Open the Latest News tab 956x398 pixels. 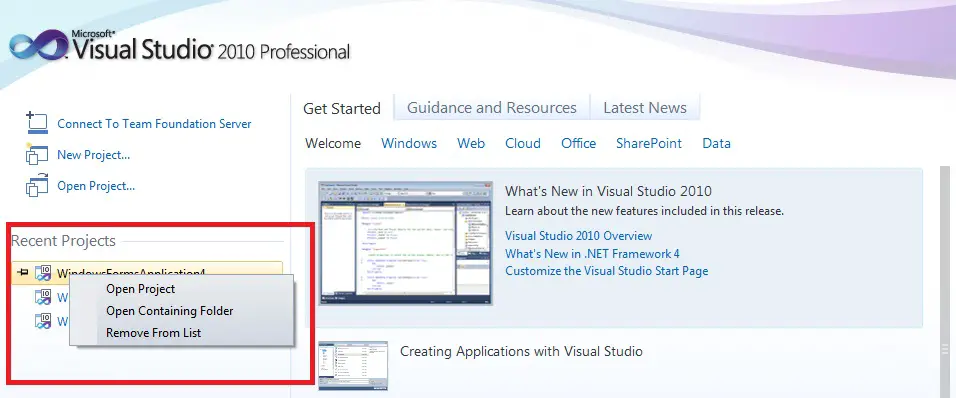tap(644, 108)
